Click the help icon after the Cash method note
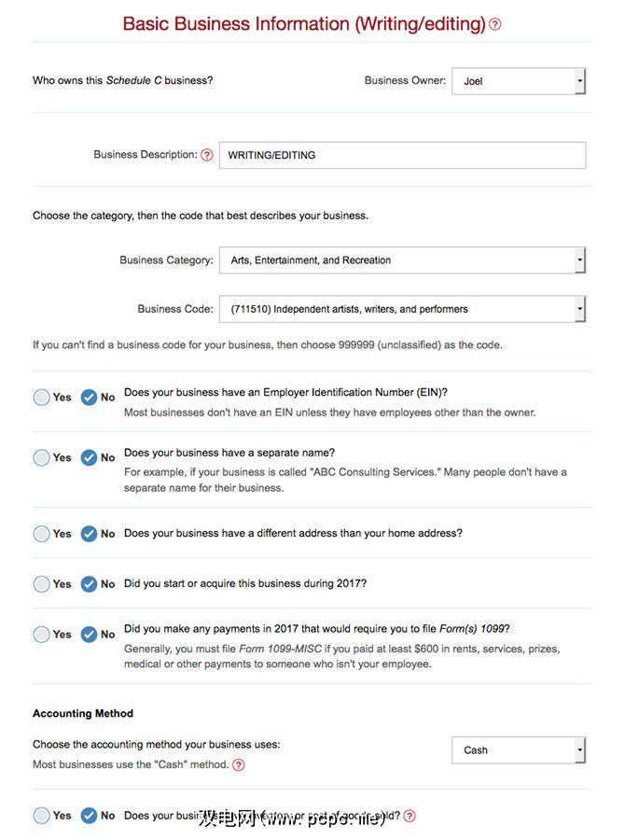 coord(239,765)
